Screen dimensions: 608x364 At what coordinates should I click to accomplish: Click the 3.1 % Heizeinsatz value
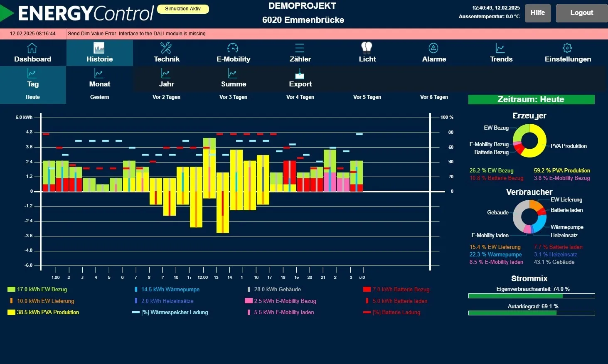click(556, 254)
